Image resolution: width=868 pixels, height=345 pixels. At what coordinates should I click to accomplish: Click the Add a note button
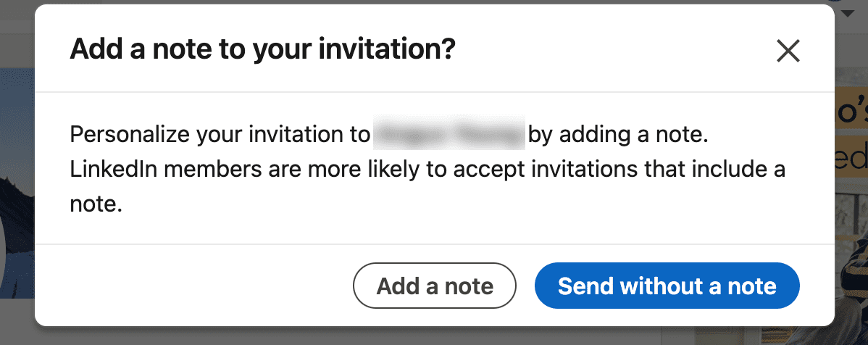pyautogui.click(x=435, y=286)
